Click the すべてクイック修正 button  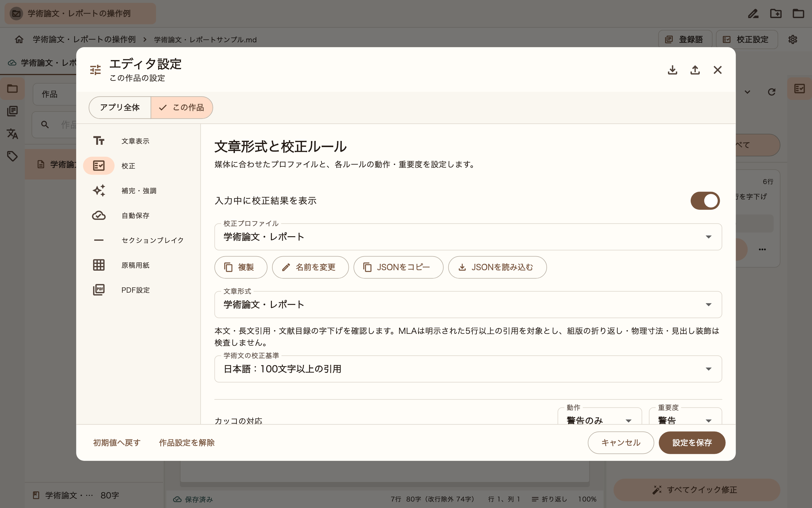click(x=697, y=490)
